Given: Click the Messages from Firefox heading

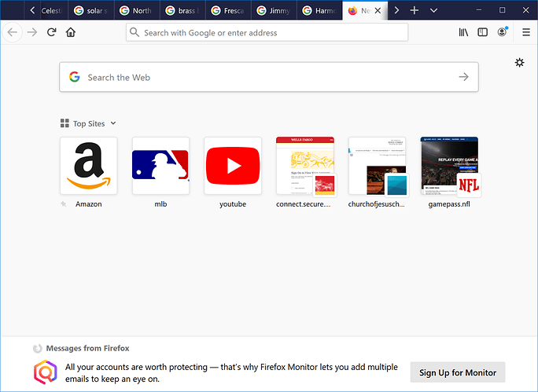Looking at the screenshot, I should [x=87, y=349].
